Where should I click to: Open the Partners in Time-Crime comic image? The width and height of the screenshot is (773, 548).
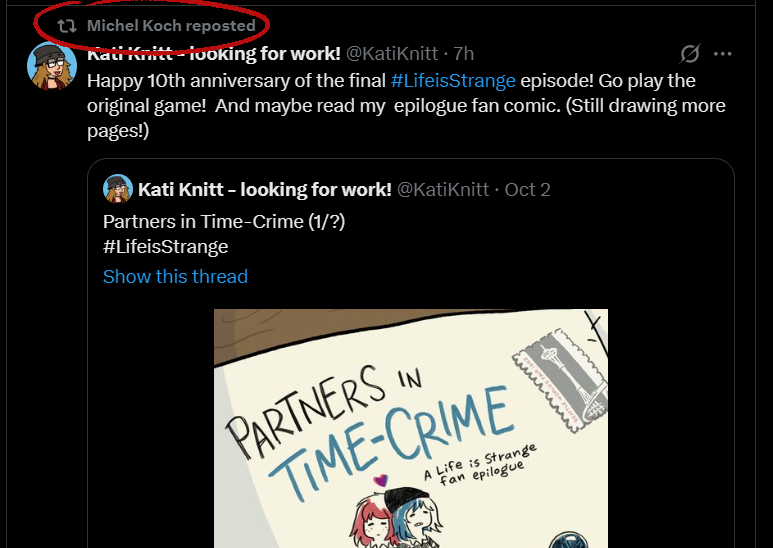pos(410,428)
